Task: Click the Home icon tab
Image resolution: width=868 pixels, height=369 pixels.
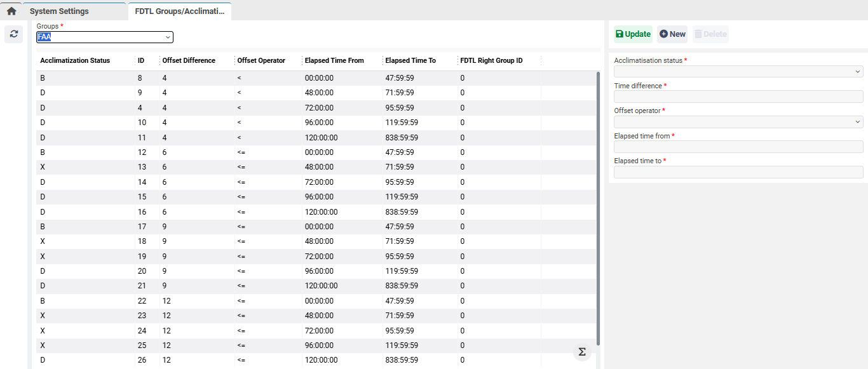Action: 11,11
